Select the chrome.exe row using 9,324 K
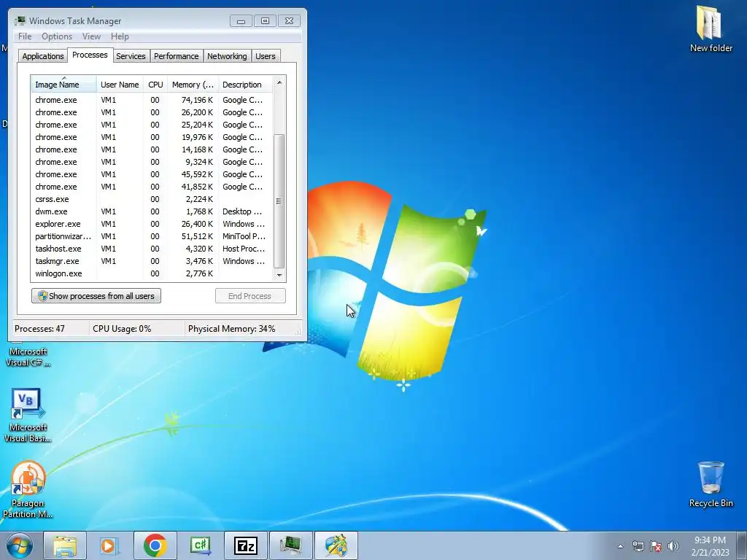Viewport: 747px width, 560px height. pyautogui.click(x=152, y=162)
